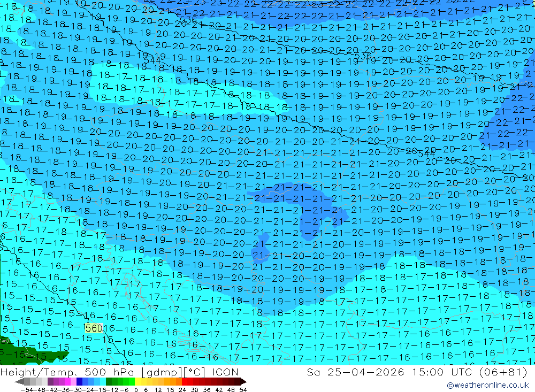535x392 pixels.
Task: Click the 544 contour label in the upper left
Action: point(152,60)
